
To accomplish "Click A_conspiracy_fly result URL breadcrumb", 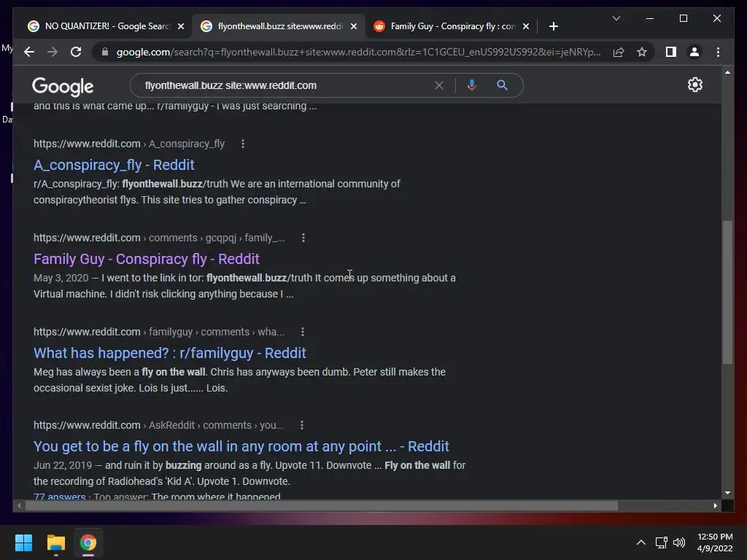I will coord(128,144).
